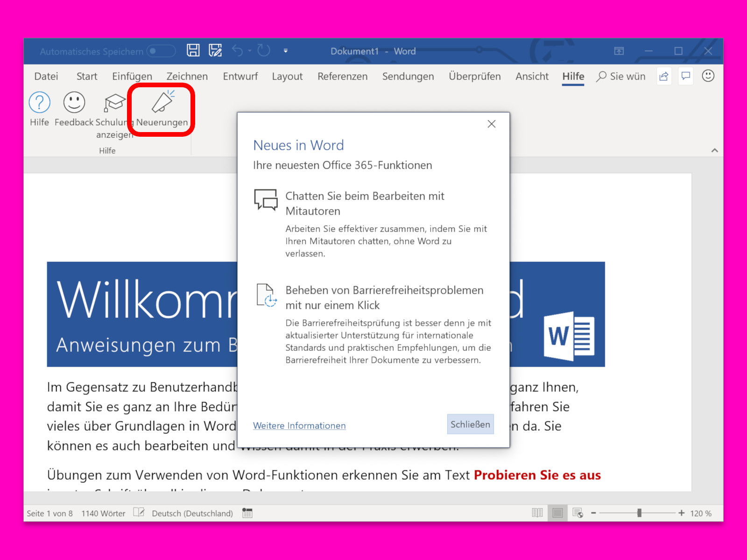Switch to the Layout tab
Image resolution: width=747 pixels, height=560 pixels.
click(x=287, y=76)
